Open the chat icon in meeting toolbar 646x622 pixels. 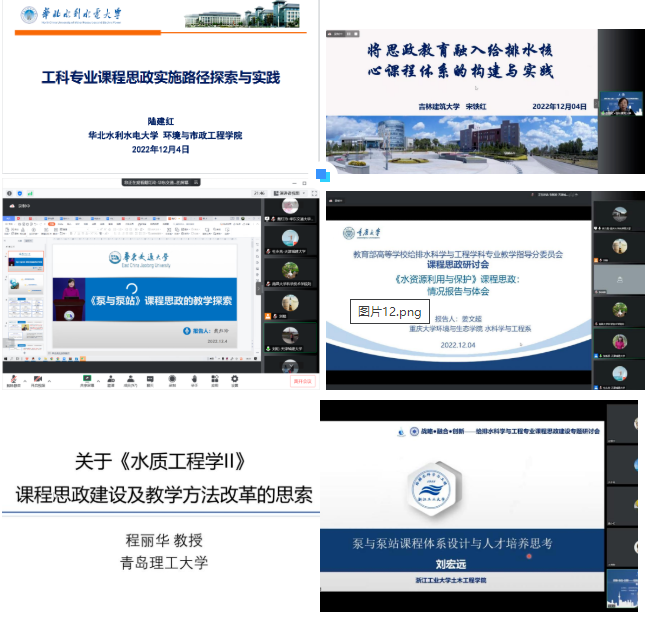152,378
